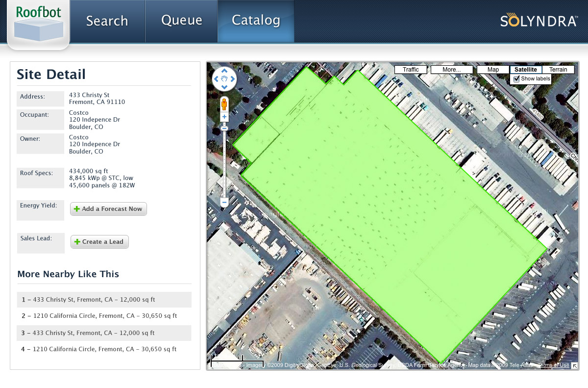Click the More Nearby Like This heading

click(x=68, y=274)
